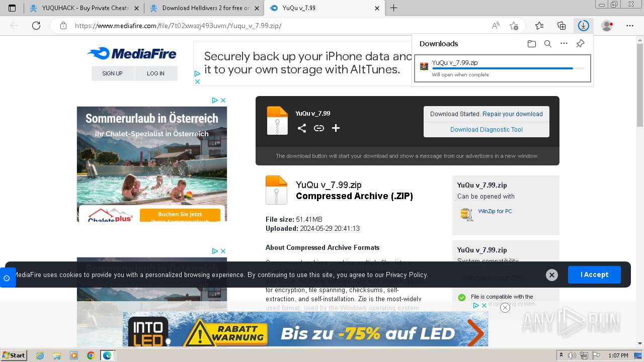
Task: Open the AltTunes iPhone backup ad
Action: (303, 63)
